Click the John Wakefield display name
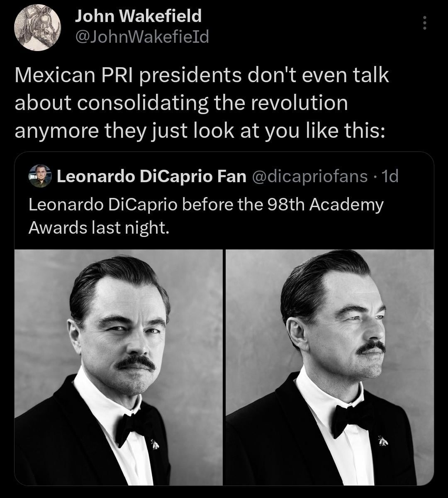Image resolution: width=448 pixels, height=498 pixels. [x=138, y=16]
